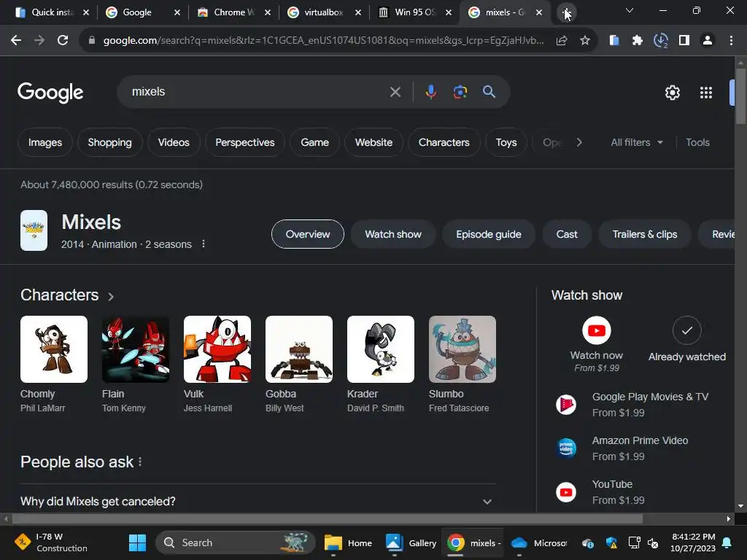747x560 pixels.
Task: Select the Videos filter chip
Action: point(174,142)
